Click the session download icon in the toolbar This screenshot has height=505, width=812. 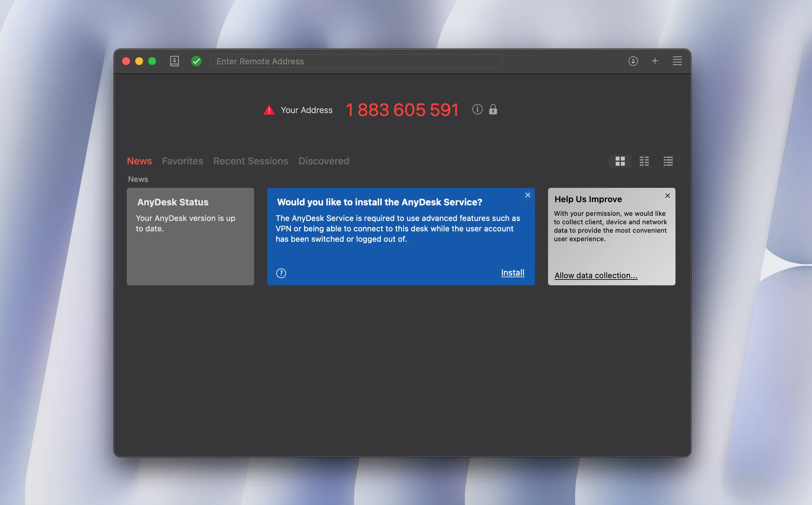(633, 61)
